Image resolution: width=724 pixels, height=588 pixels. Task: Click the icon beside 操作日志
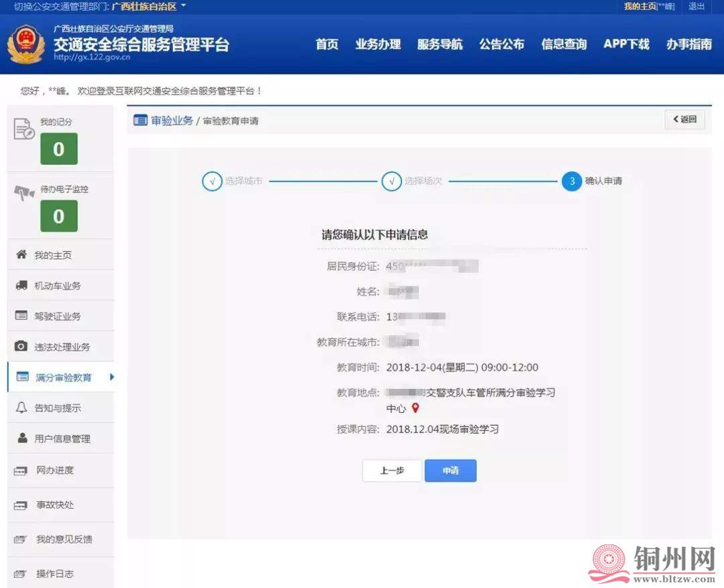20,574
